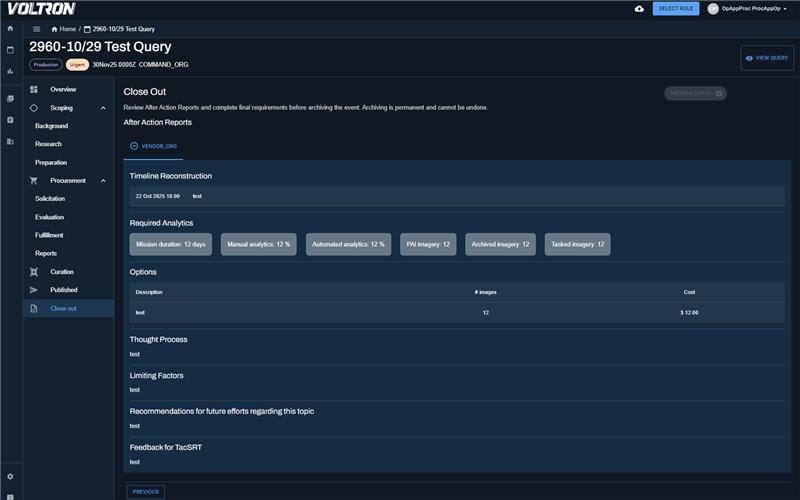Screen dimensions: 800x500
Task: Toggle the hamburger menu icon
Action: (37, 29)
